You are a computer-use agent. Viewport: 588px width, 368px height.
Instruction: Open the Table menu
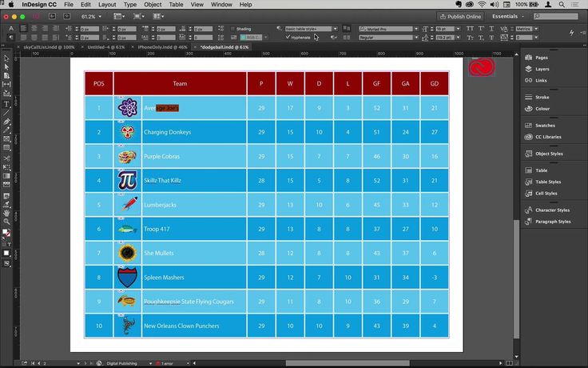(176, 5)
